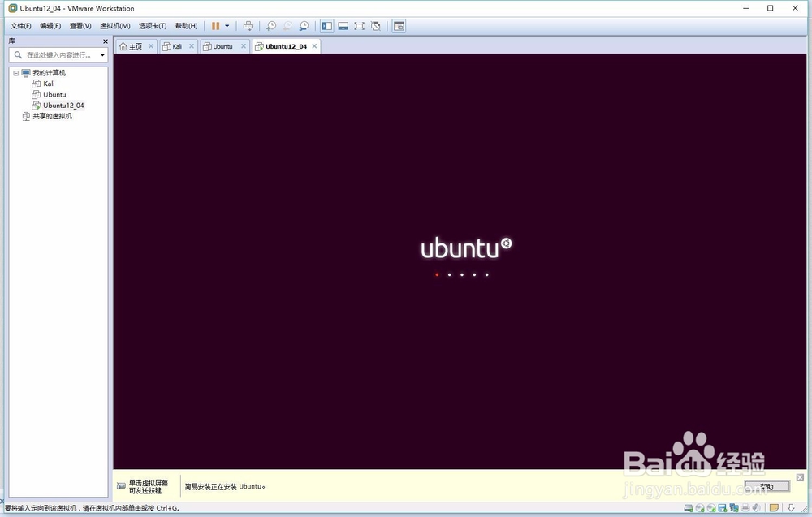Click the floppy drive status icon
Image resolution: width=812 pixels, height=517 pixels.
click(723, 508)
